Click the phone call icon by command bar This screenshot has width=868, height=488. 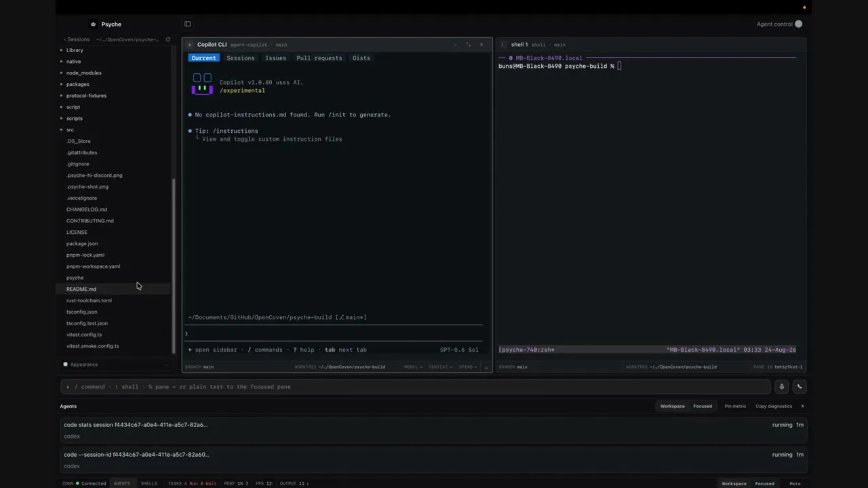coord(800,387)
